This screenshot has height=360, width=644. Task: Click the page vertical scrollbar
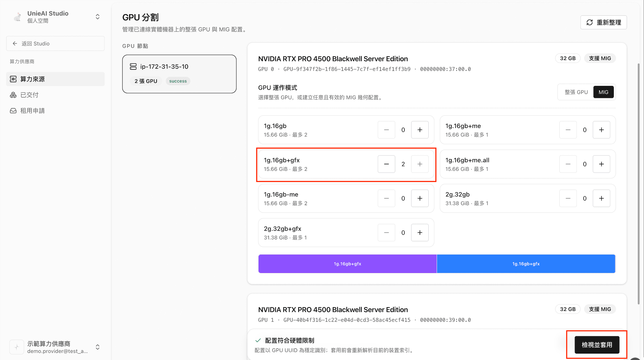(x=639, y=184)
